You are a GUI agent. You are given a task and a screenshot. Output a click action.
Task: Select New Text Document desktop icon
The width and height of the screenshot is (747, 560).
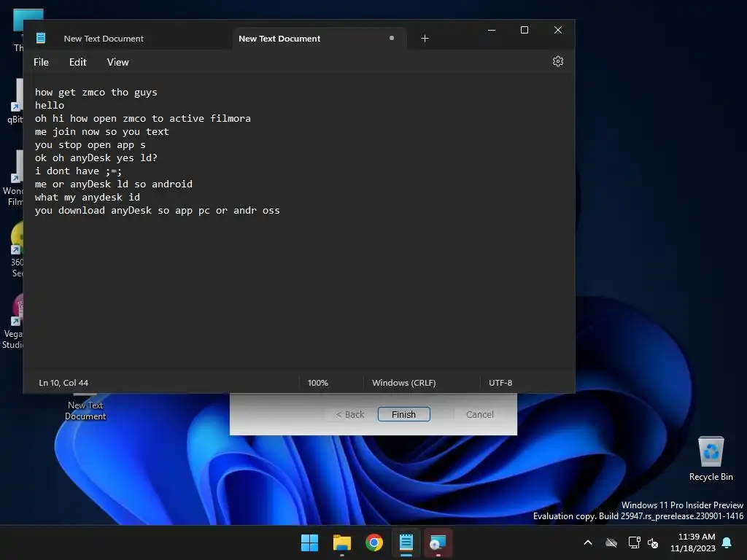click(85, 408)
